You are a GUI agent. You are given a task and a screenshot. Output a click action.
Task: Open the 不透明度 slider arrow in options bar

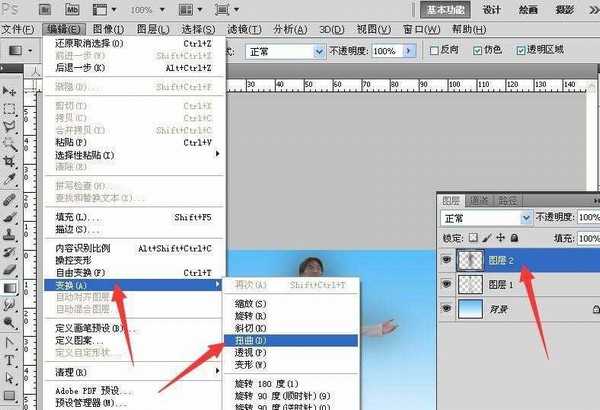point(409,51)
